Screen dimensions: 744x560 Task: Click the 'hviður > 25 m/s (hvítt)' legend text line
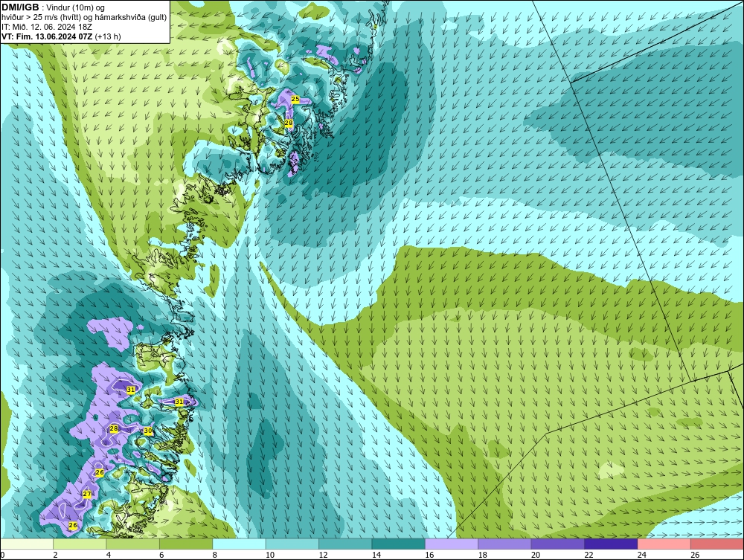[x=84, y=18]
